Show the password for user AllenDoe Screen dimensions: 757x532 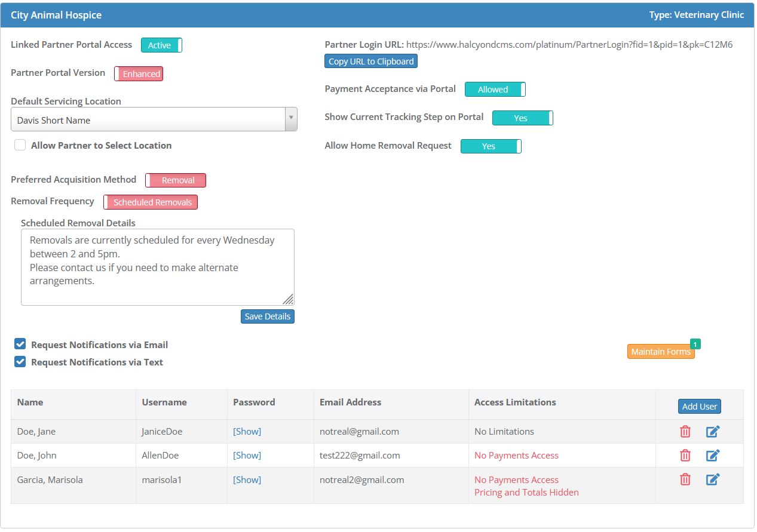(x=247, y=455)
